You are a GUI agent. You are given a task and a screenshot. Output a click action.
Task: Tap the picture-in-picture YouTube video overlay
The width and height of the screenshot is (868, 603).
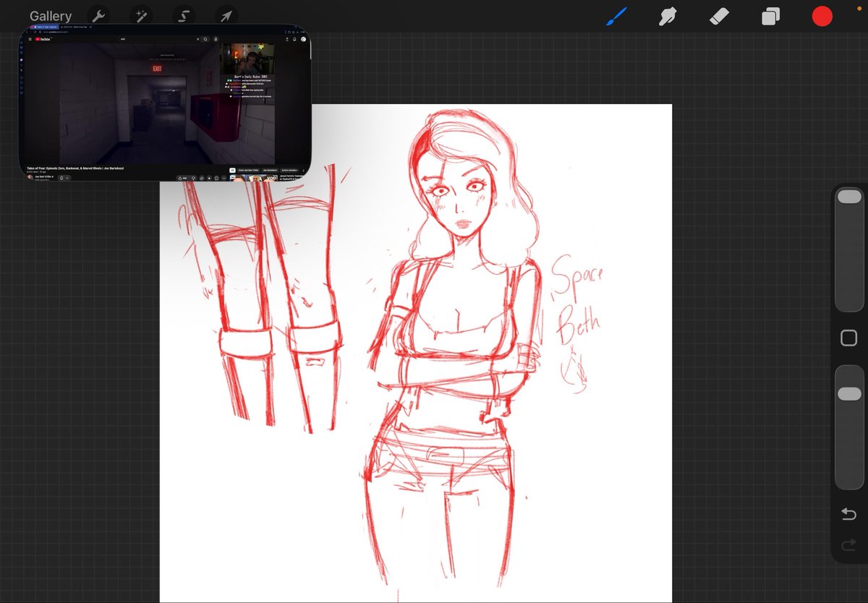165,102
